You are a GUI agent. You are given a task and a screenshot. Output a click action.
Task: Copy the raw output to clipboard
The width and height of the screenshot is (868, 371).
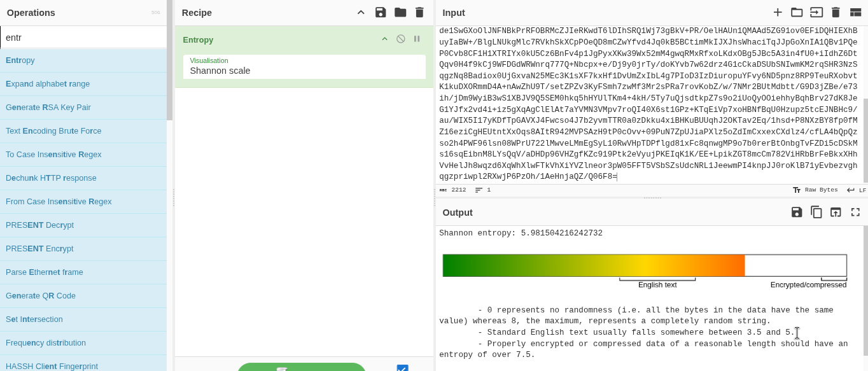point(816,212)
